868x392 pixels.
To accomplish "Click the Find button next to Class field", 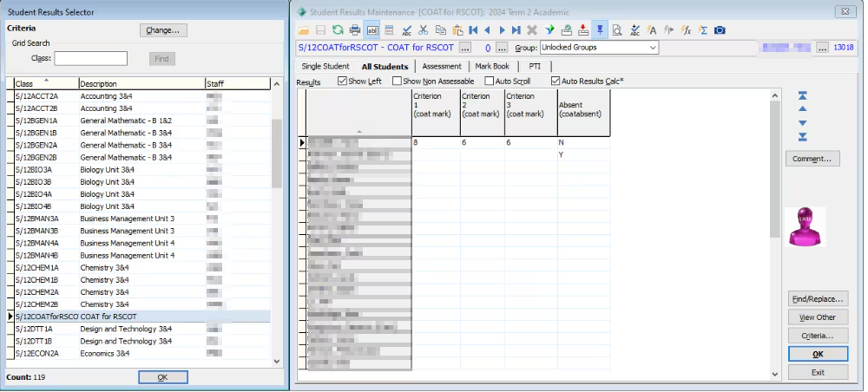I will [162, 59].
